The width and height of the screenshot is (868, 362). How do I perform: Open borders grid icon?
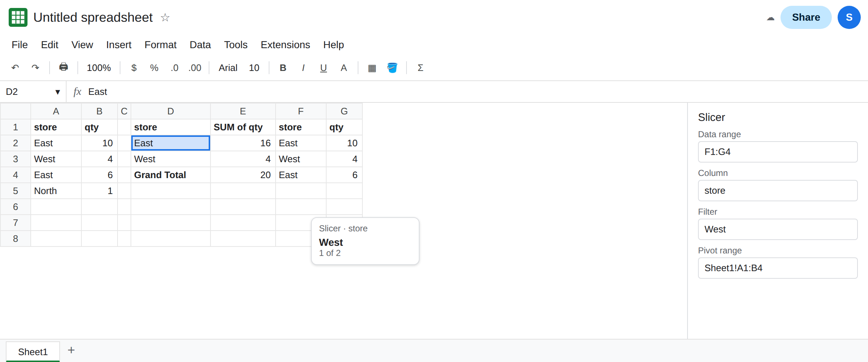tap(372, 68)
